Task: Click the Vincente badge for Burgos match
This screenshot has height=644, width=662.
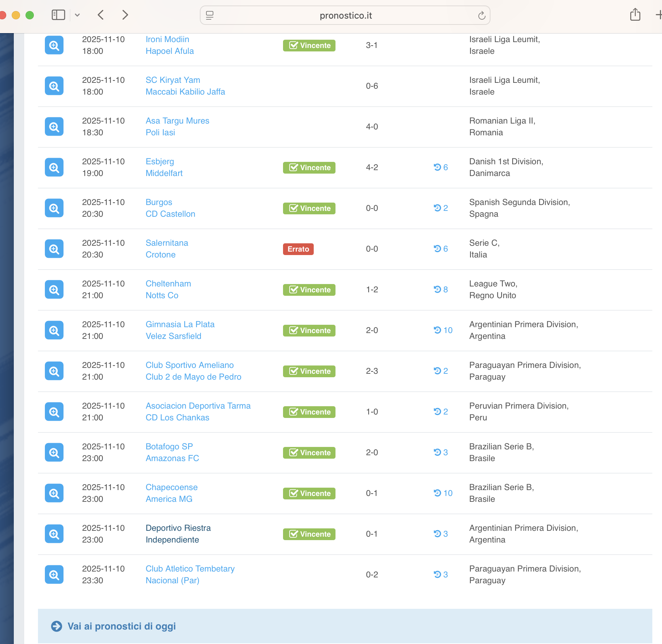Action: (x=309, y=208)
